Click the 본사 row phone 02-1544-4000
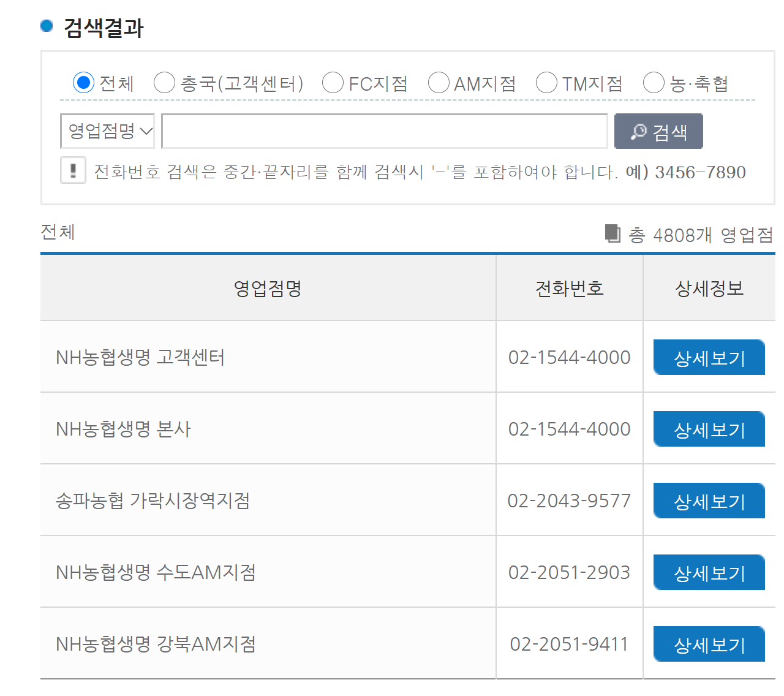Image resolution: width=784 pixels, height=696 pixels. click(x=569, y=429)
